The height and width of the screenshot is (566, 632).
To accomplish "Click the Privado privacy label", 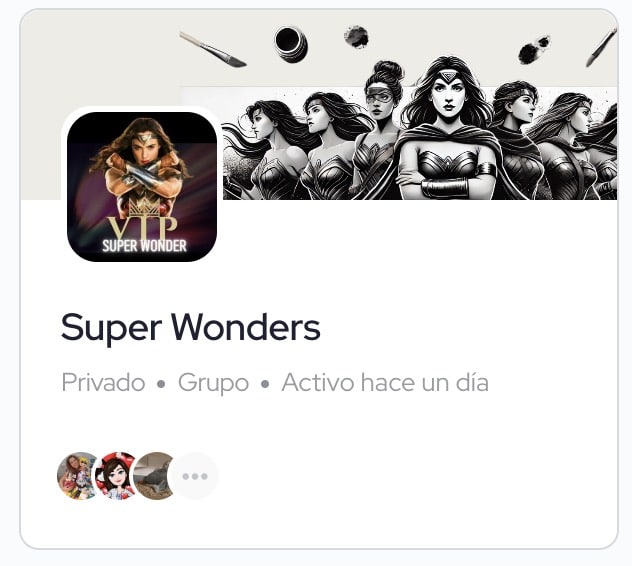I will tap(103, 382).
